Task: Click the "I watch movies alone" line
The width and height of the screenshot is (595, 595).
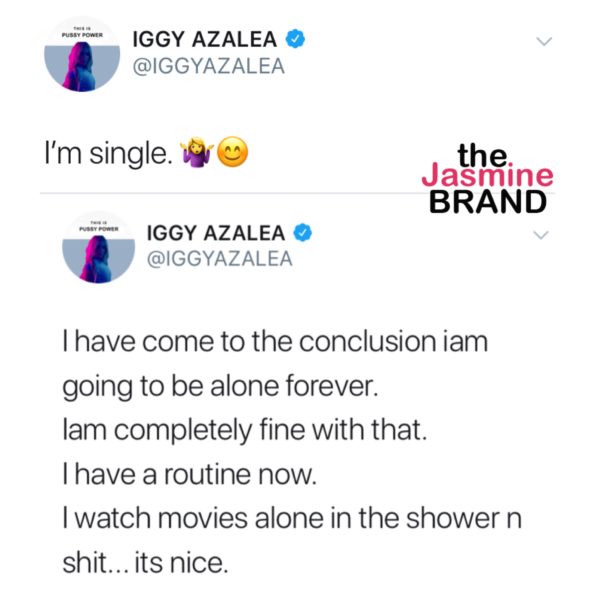Action: click(292, 518)
